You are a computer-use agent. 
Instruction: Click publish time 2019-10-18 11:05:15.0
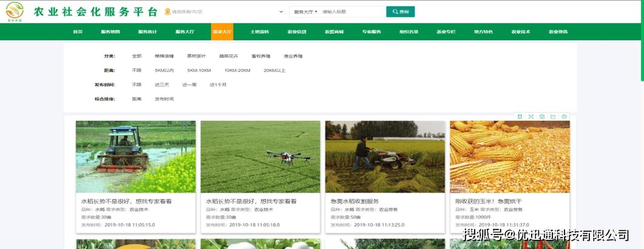(x=130, y=225)
